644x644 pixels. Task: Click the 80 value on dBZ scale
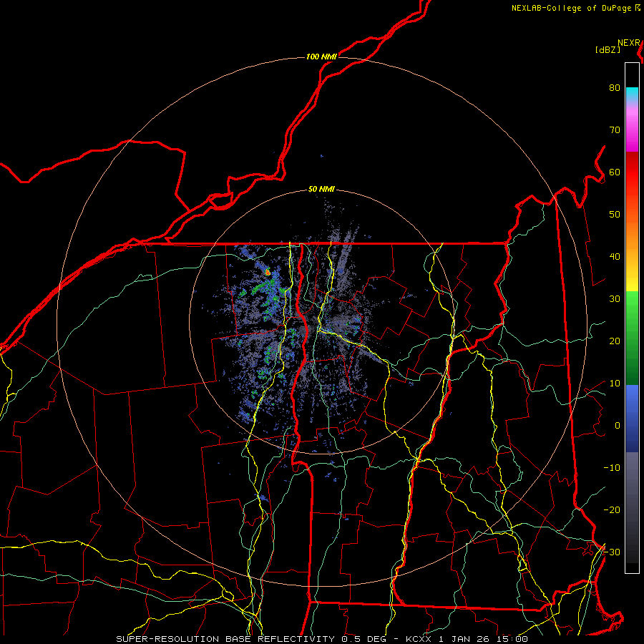click(615, 88)
